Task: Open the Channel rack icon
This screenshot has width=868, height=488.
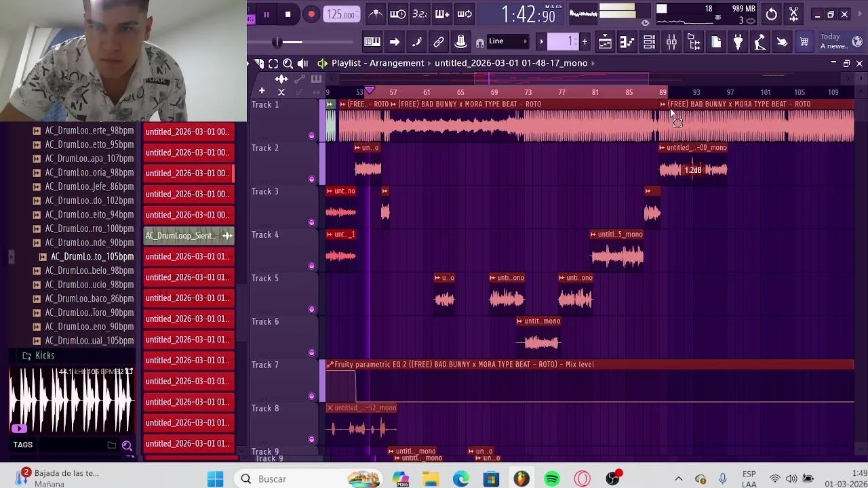Action: [649, 42]
